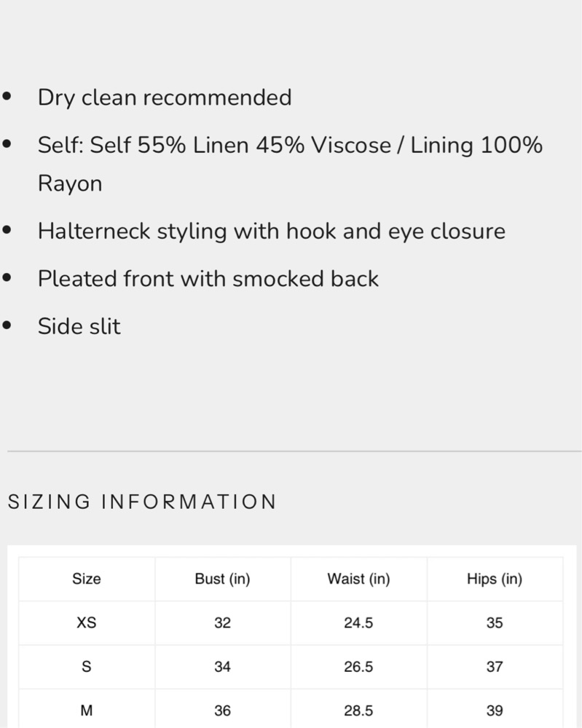This screenshot has height=728, width=582.
Task: Click the 'SIZING INFORMATION' heading
Action: coord(142,502)
